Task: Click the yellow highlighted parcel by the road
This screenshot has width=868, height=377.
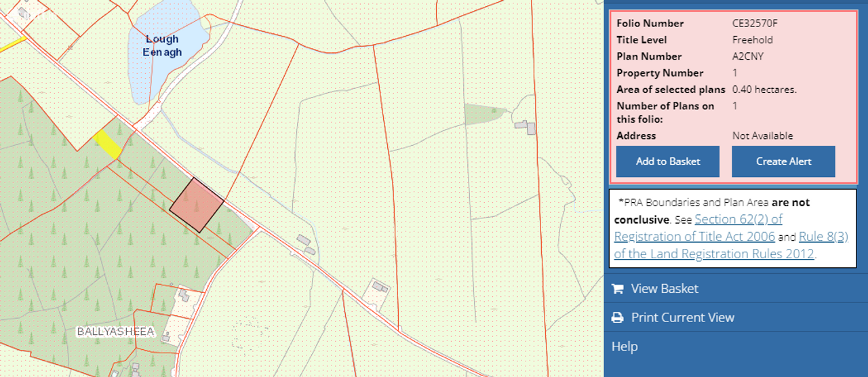Action: point(107,144)
